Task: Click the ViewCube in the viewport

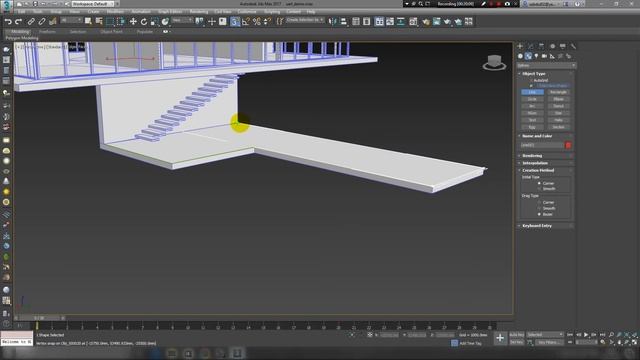Action: (x=494, y=62)
